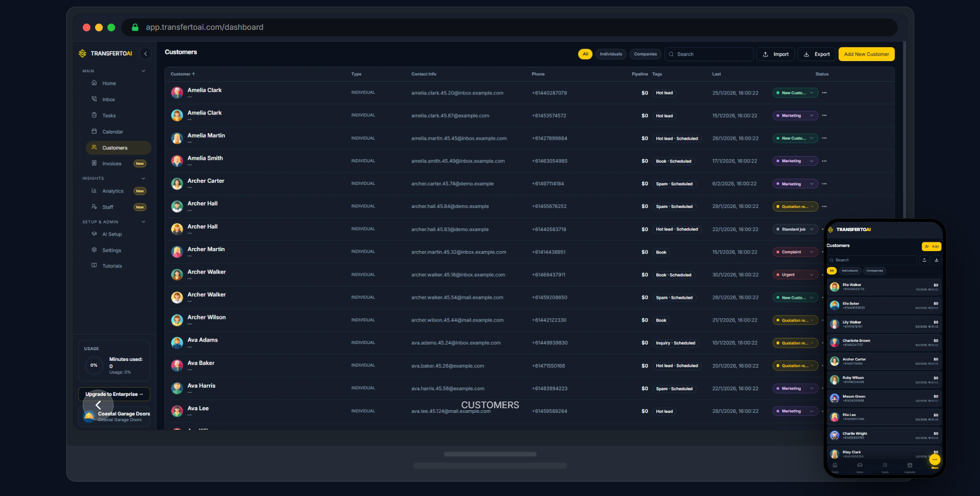Tap the Home icon on the mobile bottom bar
The height and width of the screenshot is (496, 980).
click(835, 466)
